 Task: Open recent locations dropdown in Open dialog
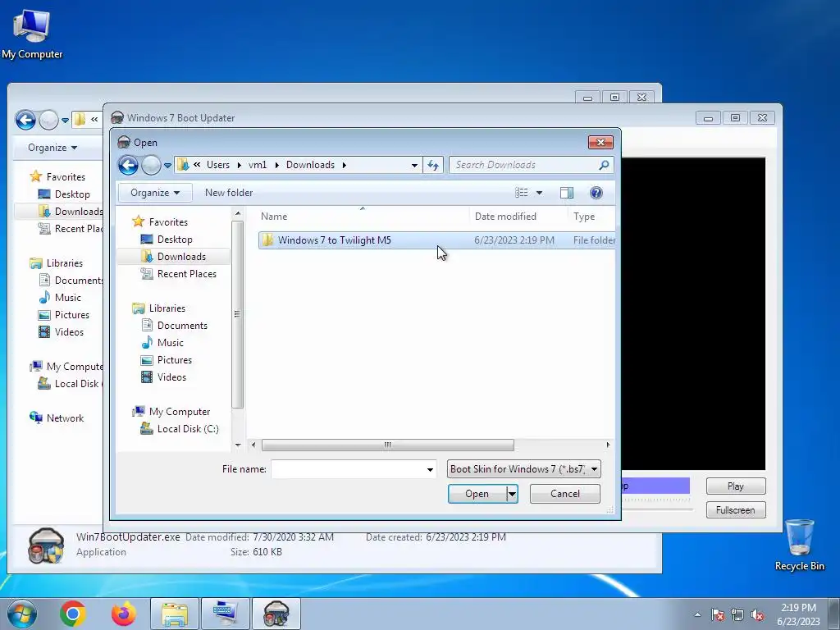(167, 166)
